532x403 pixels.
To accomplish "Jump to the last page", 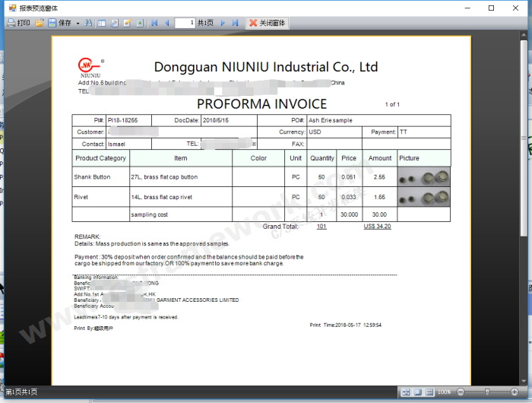I will (x=235, y=23).
